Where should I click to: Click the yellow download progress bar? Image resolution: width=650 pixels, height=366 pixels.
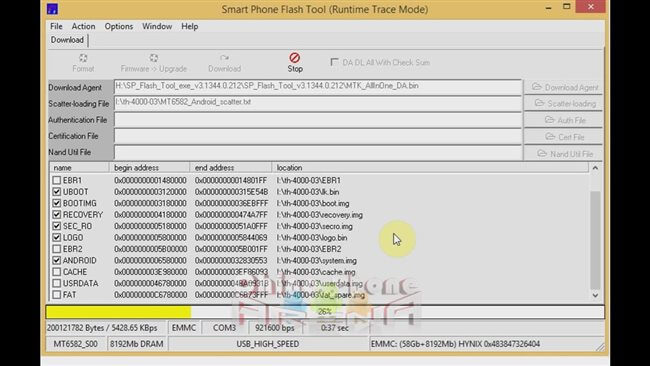pos(118,312)
